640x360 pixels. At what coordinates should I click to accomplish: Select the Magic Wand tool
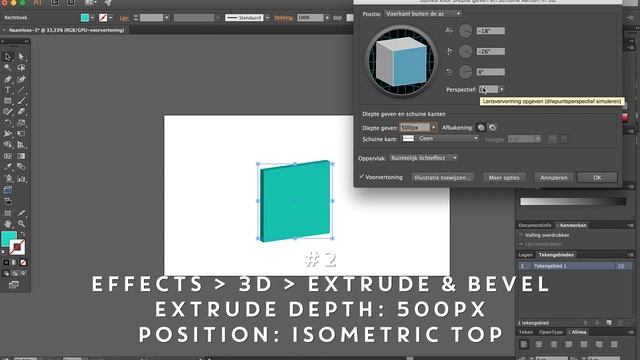8,67
